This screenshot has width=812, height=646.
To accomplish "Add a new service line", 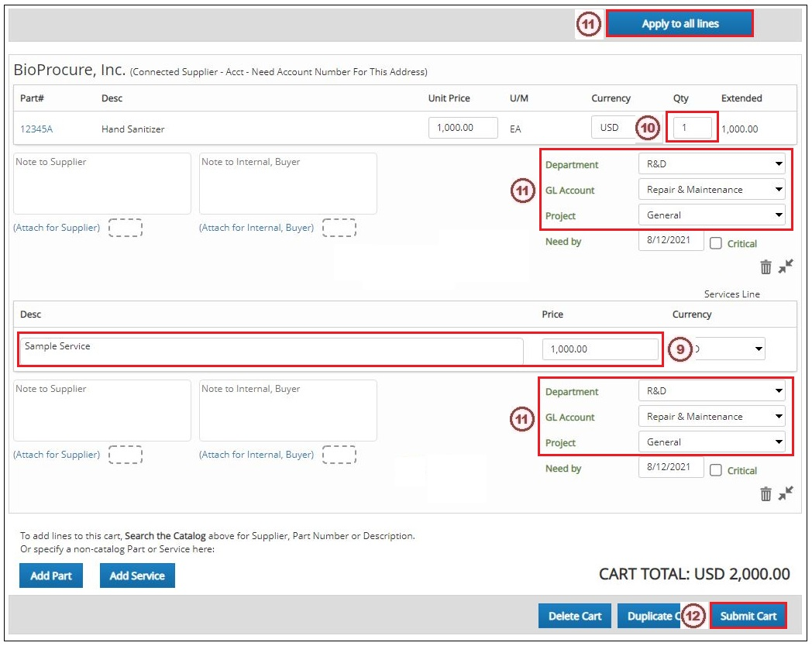I will (137, 576).
